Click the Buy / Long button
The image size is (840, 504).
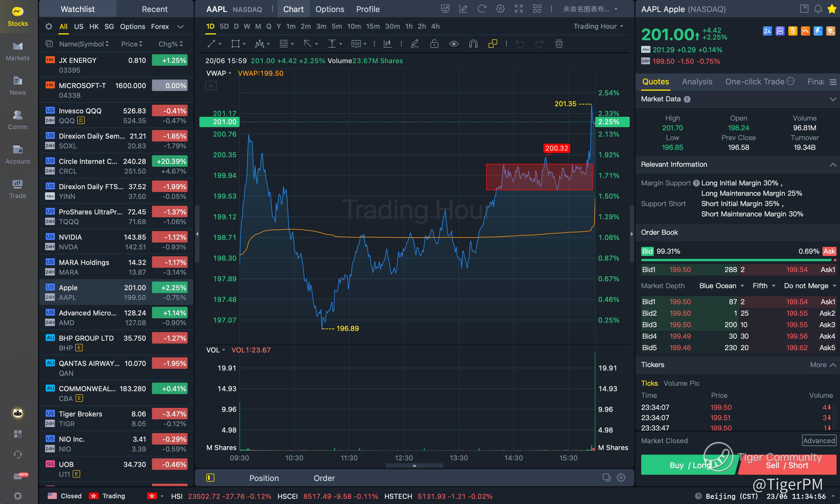(690, 465)
